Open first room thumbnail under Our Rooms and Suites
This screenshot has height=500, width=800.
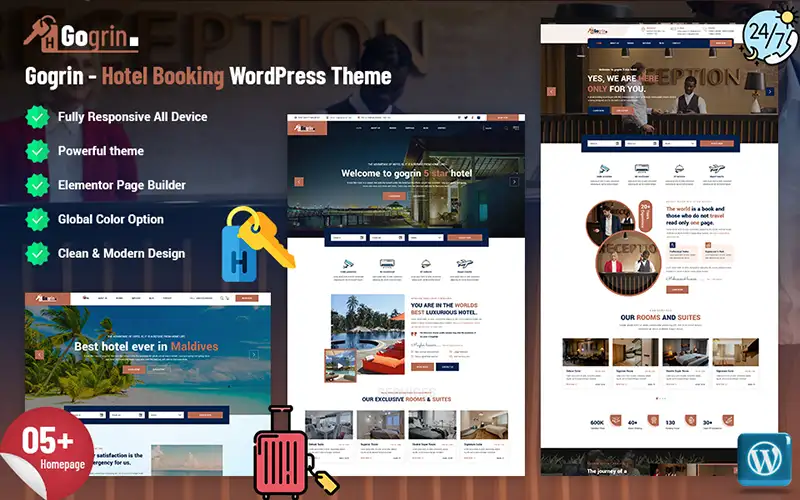(585, 352)
